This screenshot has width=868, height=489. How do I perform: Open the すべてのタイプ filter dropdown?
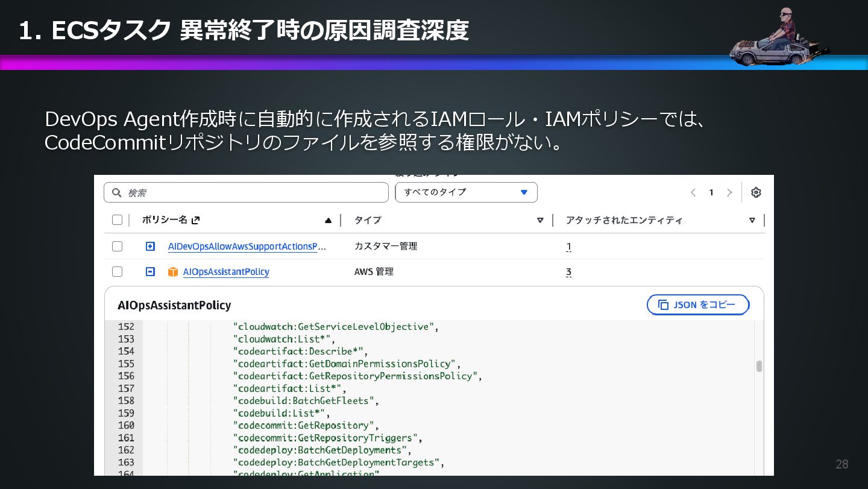pyautogui.click(x=466, y=192)
